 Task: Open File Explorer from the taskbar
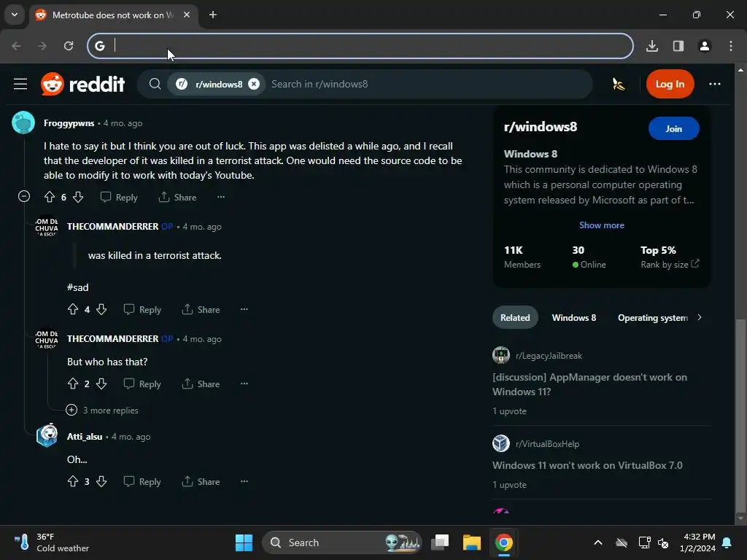tap(472, 542)
